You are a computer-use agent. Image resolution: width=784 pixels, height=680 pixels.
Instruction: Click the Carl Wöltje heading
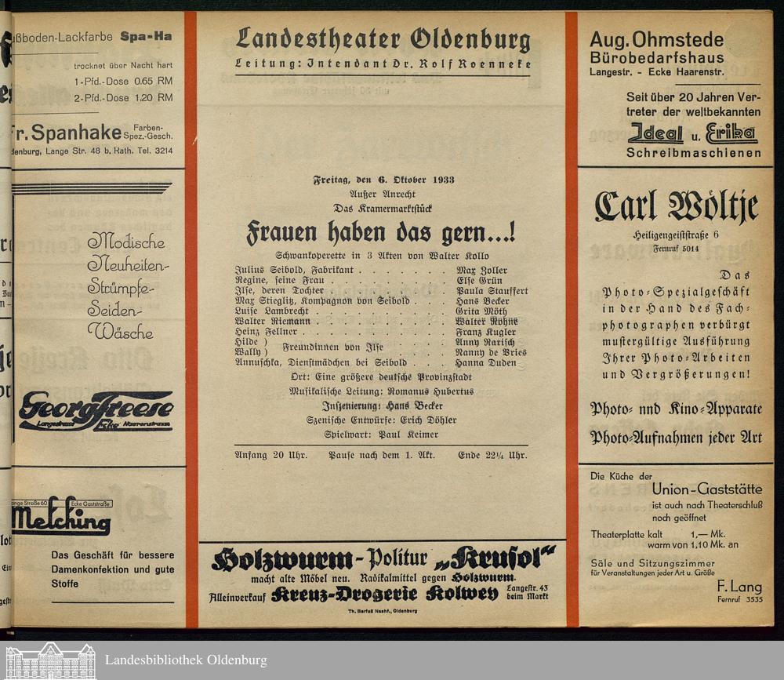(x=676, y=207)
